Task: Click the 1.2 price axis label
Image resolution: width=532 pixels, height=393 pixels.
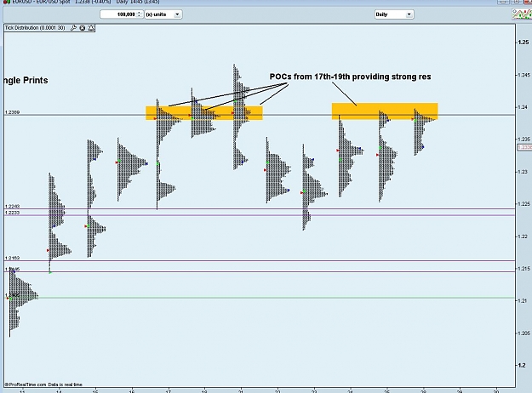Action: [x=523, y=365]
